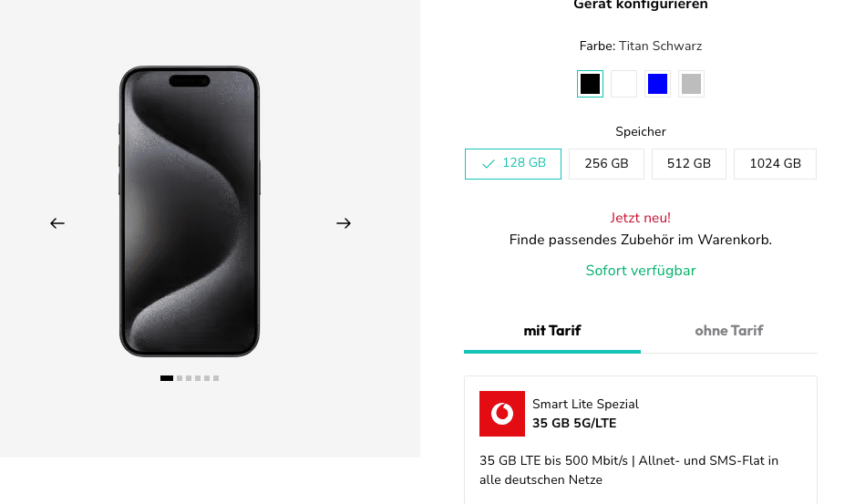
Task: Click the 35 GB 5G/LTE tariff heading
Action: (574, 424)
